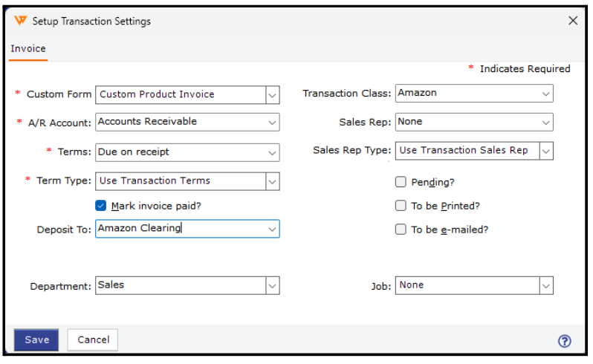The image size is (593, 364).
Task: Close the Setup Transaction Settings dialog
Action: coord(573,21)
